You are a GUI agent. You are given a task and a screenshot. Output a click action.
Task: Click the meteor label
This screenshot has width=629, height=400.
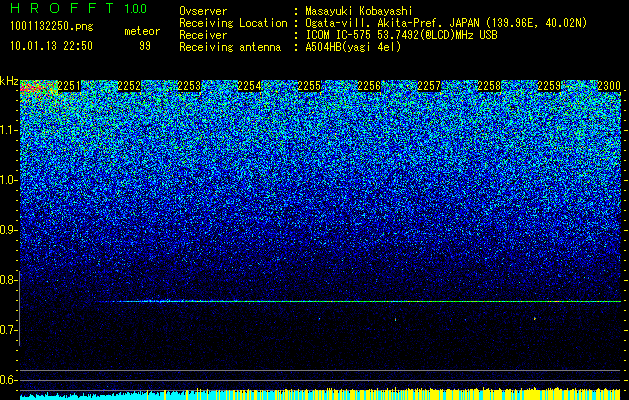click(142, 31)
